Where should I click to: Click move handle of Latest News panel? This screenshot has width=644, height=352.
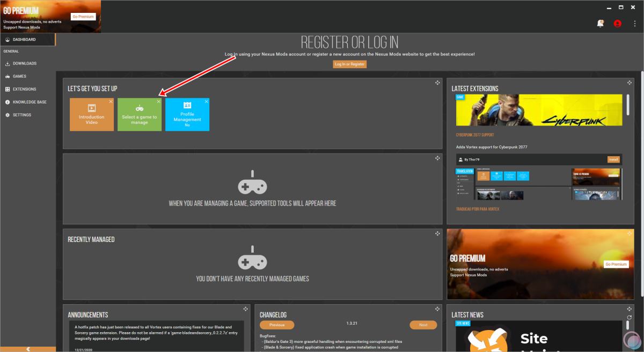coord(630,309)
